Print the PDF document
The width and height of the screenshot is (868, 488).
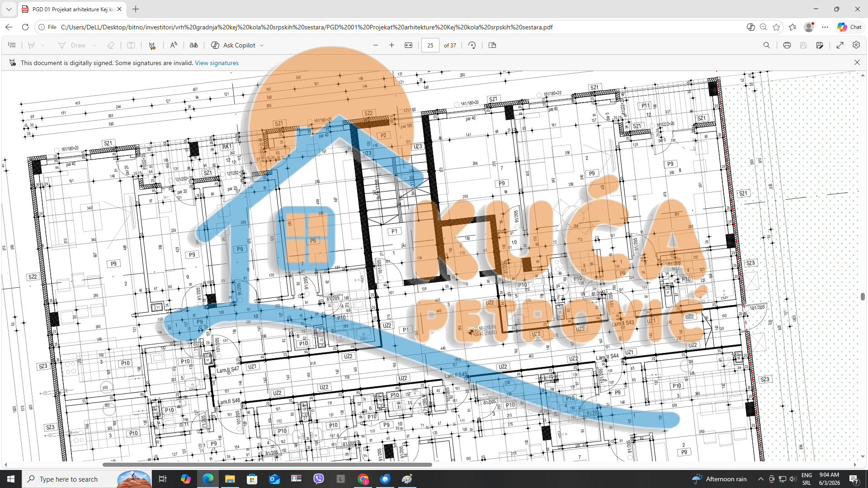[787, 45]
